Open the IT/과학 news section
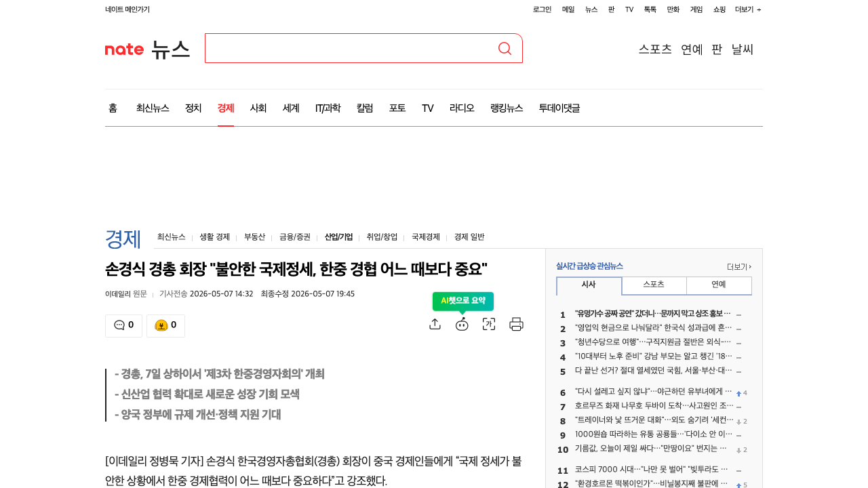The image size is (868, 488). (x=328, y=108)
